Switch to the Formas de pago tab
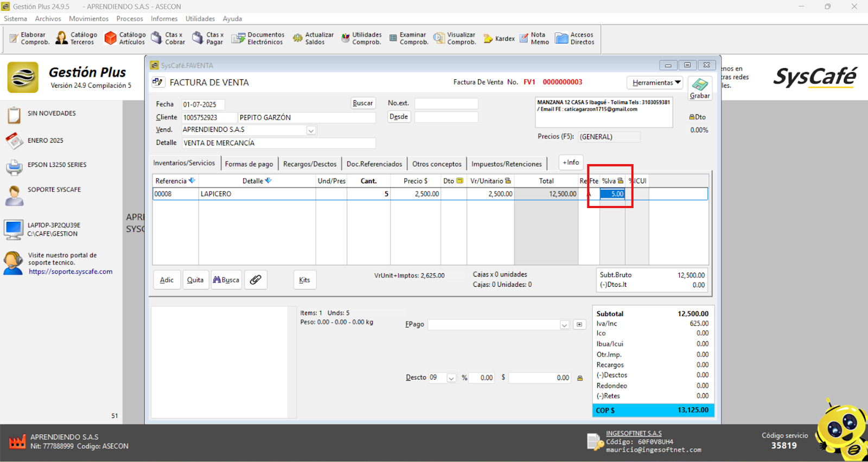Viewport: 868px width, 462px height. 249,164
